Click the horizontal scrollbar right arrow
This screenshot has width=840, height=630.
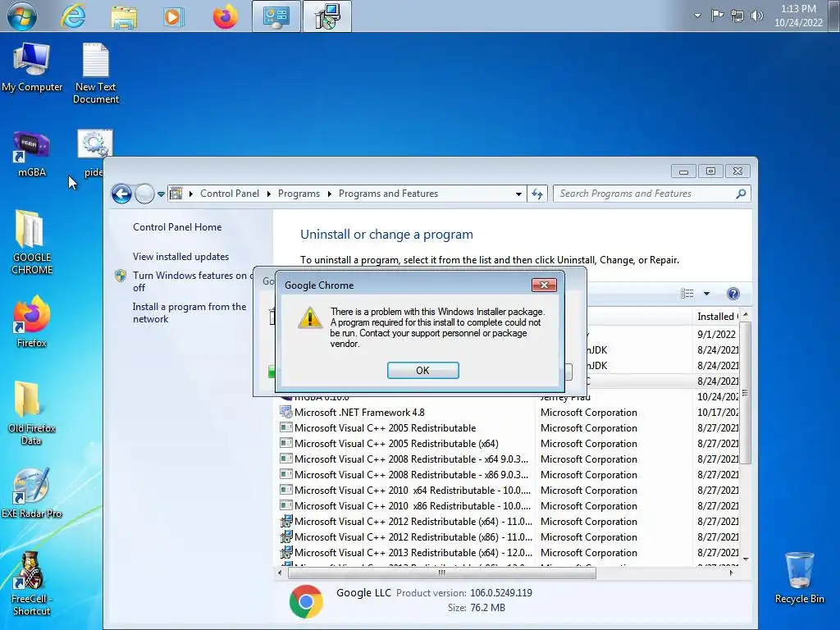[732, 573]
